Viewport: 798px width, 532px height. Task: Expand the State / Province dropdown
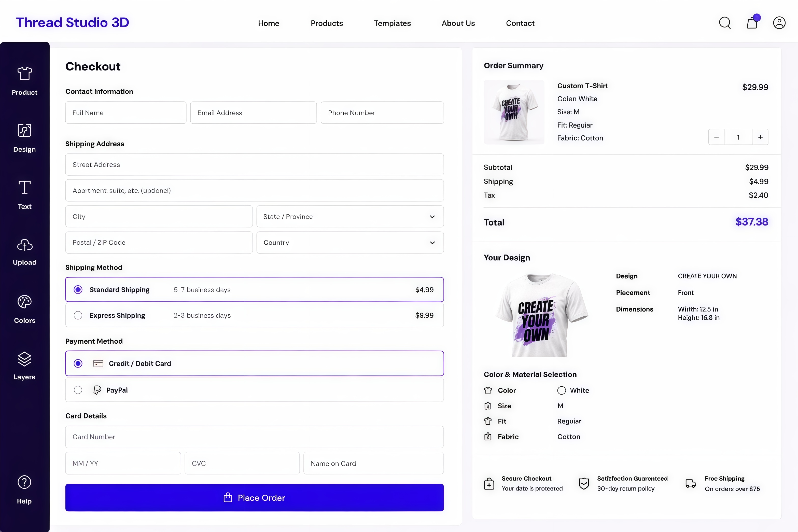click(x=350, y=216)
